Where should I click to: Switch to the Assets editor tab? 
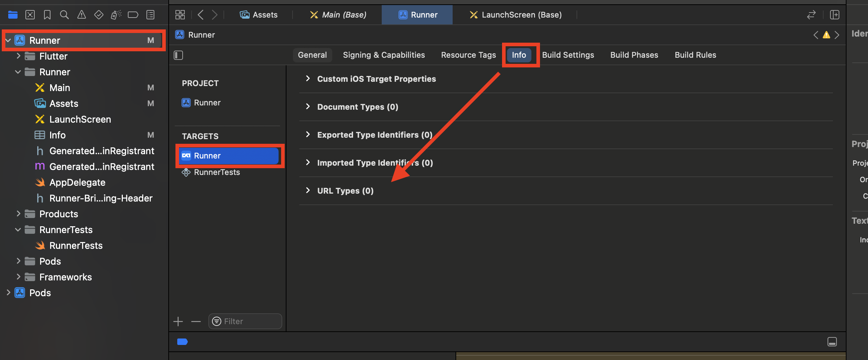[259, 15]
